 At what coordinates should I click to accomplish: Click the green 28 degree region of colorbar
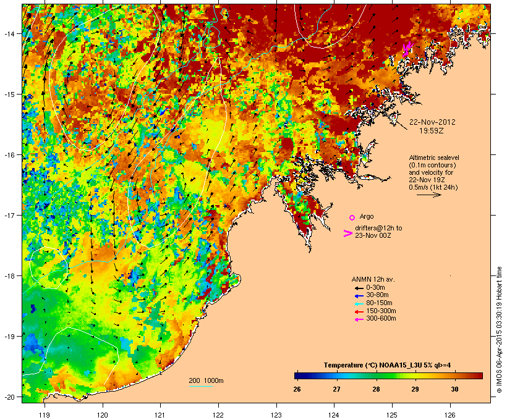tap(376, 376)
